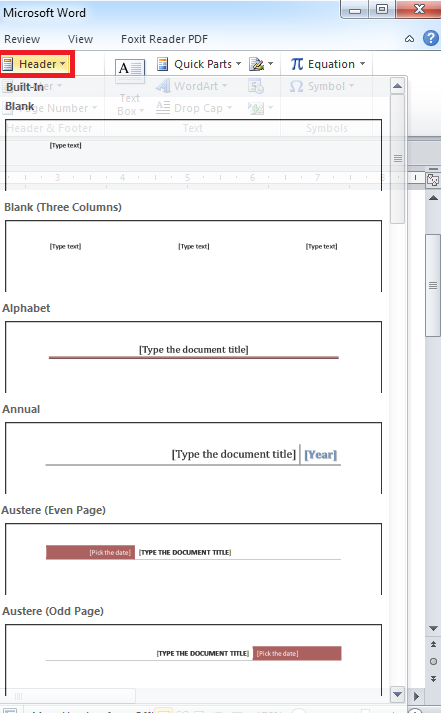Click document scroll down arrow
The height and width of the screenshot is (713, 441).
pos(433,628)
